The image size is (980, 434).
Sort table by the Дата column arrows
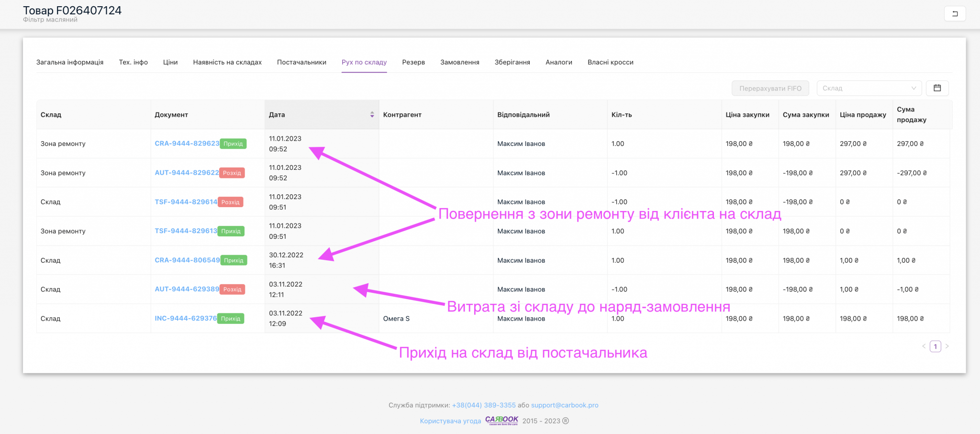pyautogui.click(x=372, y=115)
